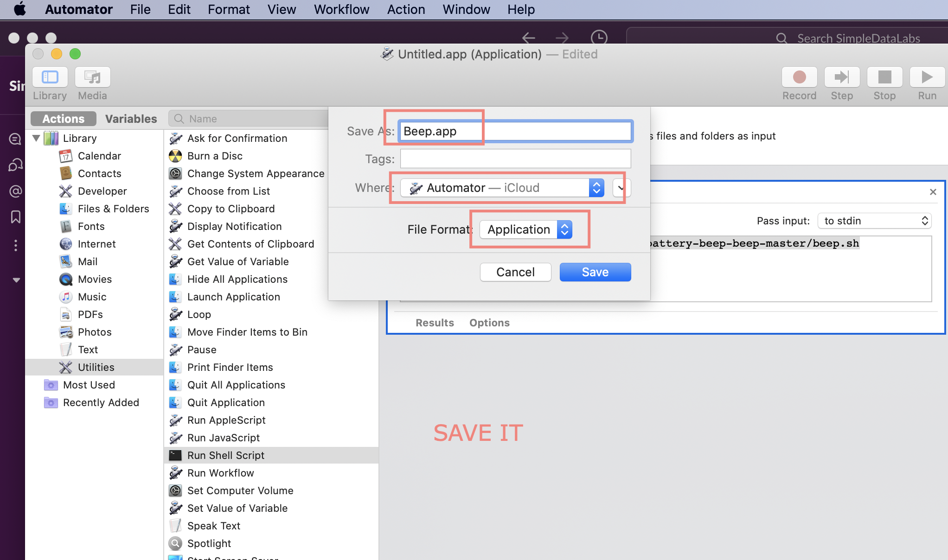Viewport: 948px width, 560px height.
Task: Select the Run Shell Script action
Action: click(225, 455)
